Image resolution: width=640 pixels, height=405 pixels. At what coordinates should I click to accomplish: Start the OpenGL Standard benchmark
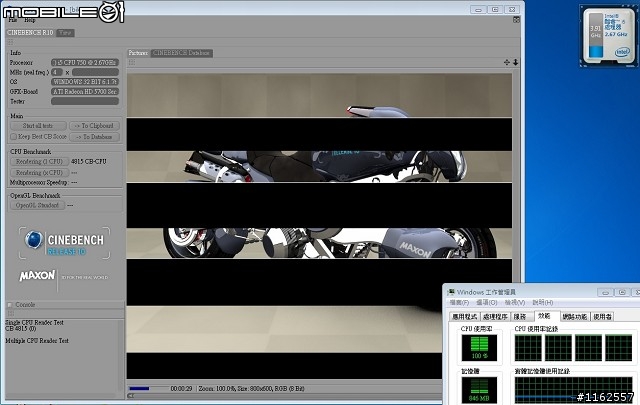[38, 205]
